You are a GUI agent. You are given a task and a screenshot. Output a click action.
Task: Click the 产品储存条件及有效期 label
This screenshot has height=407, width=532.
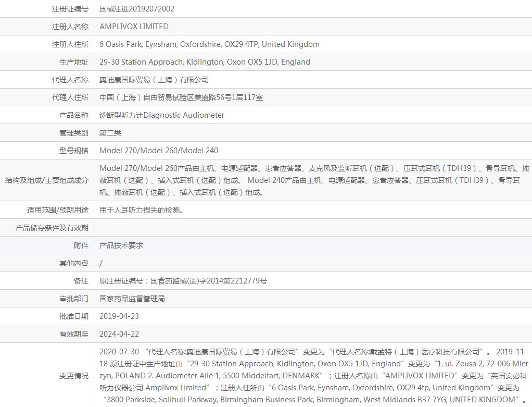[x=52, y=228]
